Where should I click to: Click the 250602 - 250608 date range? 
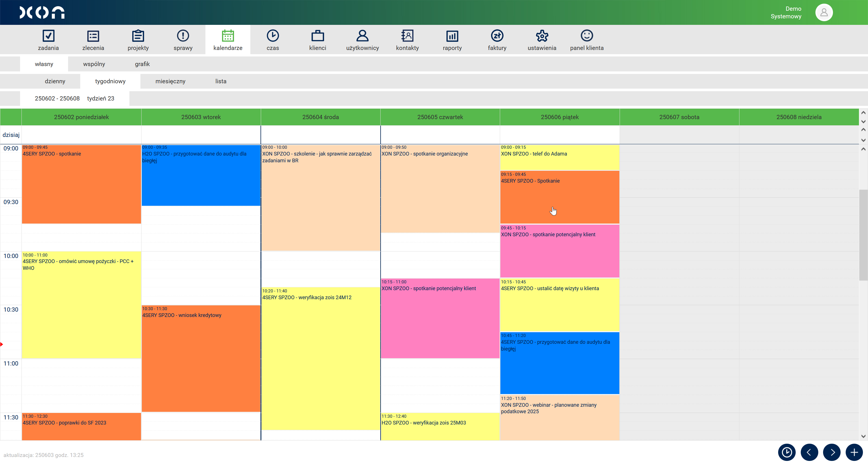pos(57,98)
